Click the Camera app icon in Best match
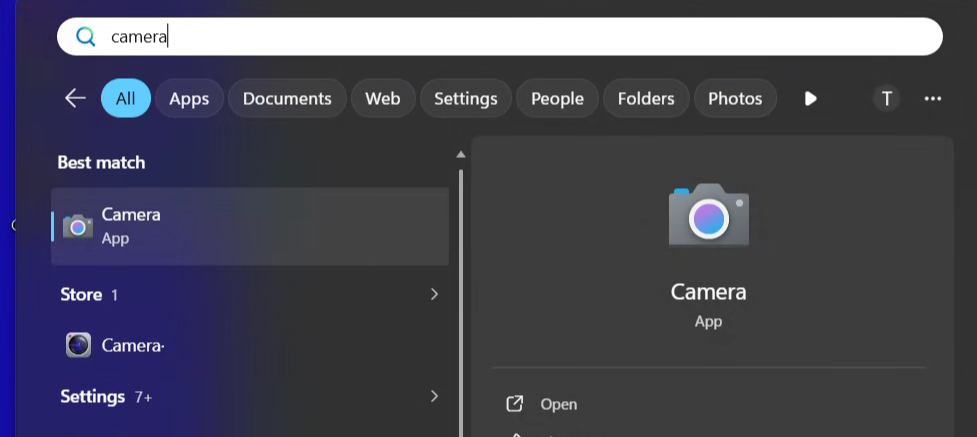The height and width of the screenshot is (437, 977). tap(78, 226)
